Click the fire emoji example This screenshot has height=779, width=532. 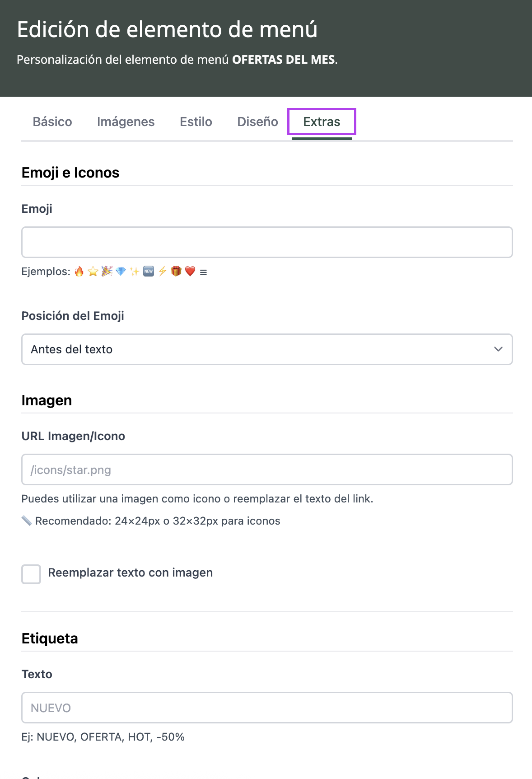click(x=79, y=272)
